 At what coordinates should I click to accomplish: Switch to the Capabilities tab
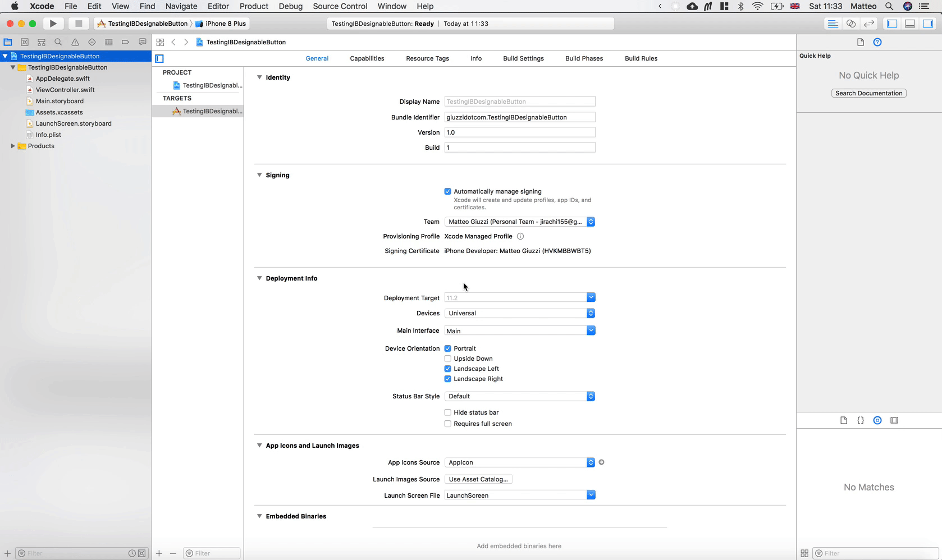[367, 58]
